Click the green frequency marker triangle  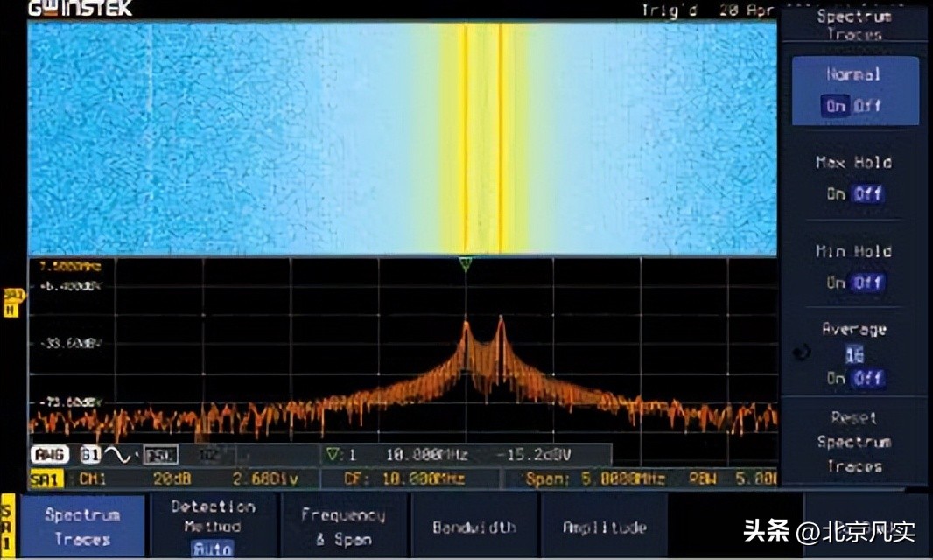point(466,263)
